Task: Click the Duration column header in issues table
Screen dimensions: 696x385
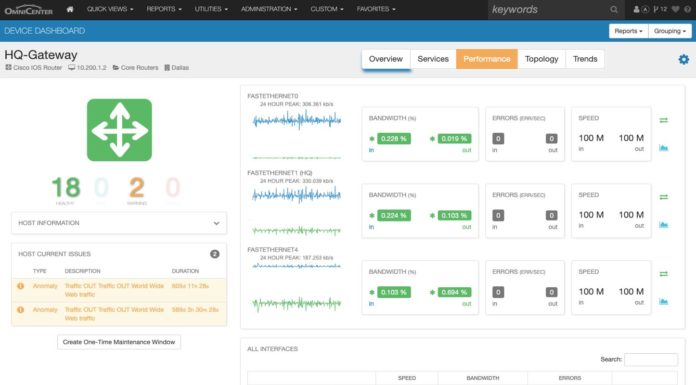Action: pyautogui.click(x=185, y=271)
